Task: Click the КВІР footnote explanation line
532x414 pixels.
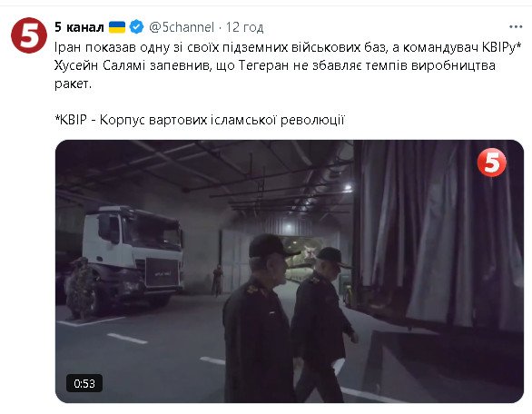Action: click(200, 120)
